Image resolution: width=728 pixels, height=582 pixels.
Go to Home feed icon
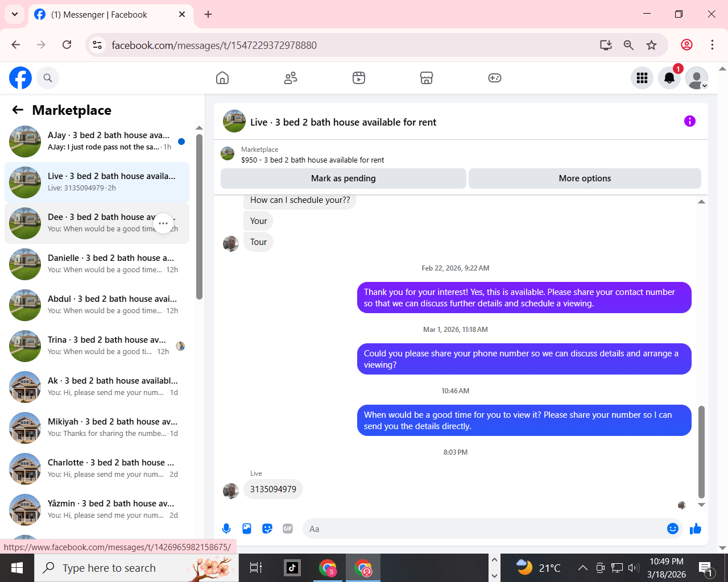pos(222,78)
